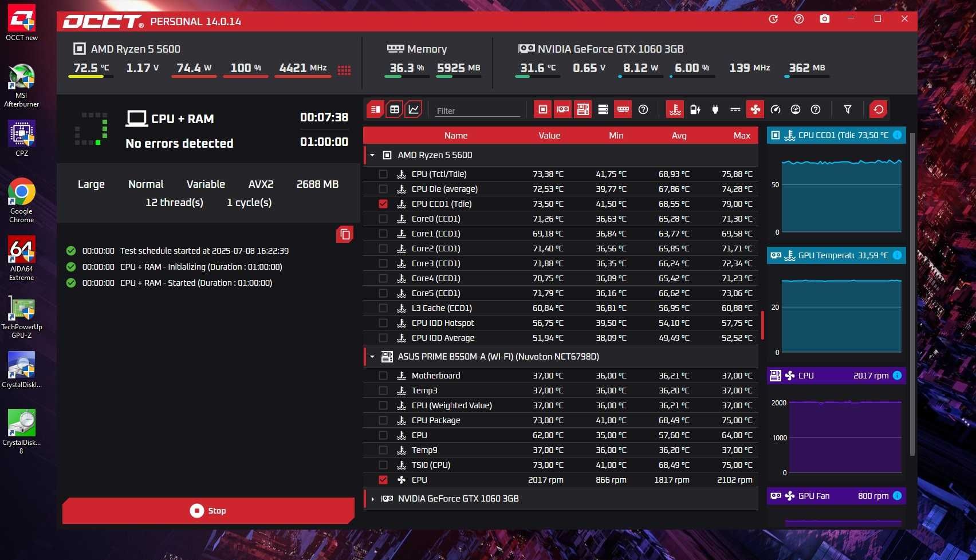Select the Core3 (CCD1) row text

436,263
